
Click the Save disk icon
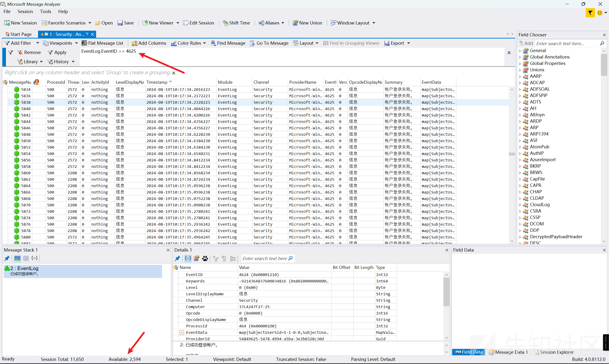coord(120,23)
